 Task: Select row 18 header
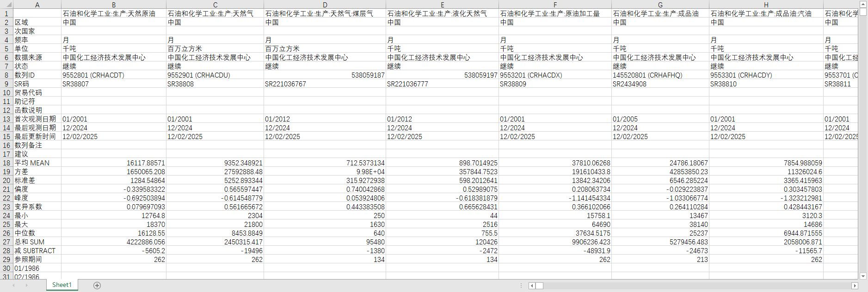(6, 163)
